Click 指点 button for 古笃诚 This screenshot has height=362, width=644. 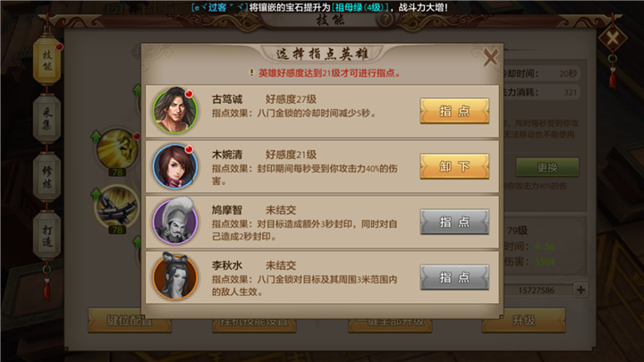tap(454, 111)
